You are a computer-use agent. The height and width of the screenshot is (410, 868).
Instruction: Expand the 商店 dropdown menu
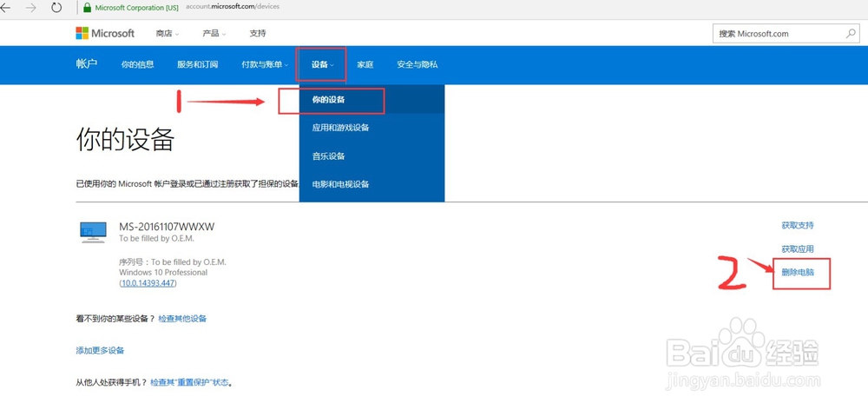168,33
